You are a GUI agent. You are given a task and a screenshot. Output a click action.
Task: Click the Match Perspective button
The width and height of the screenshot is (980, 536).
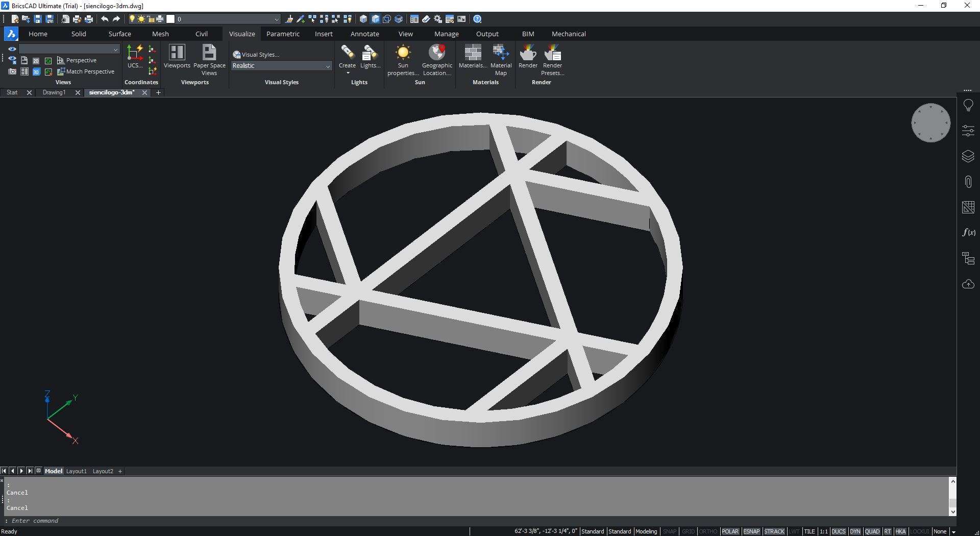tap(86, 71)
